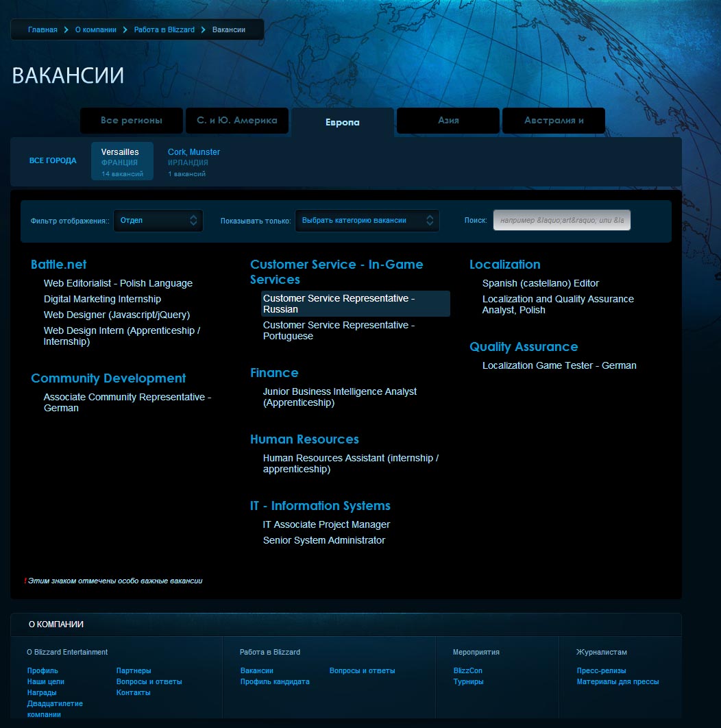Open the BlizzCon footer link

(x=468, y=670)
